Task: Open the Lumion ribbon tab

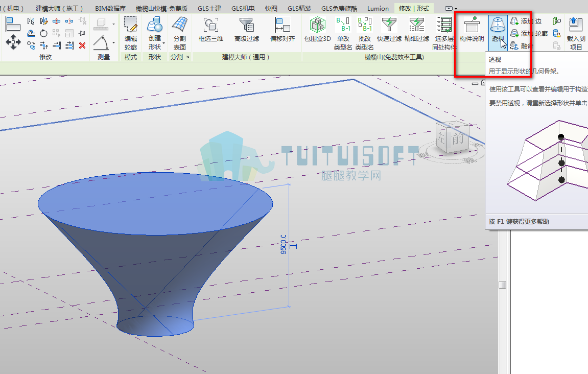Action: point(378,8)
